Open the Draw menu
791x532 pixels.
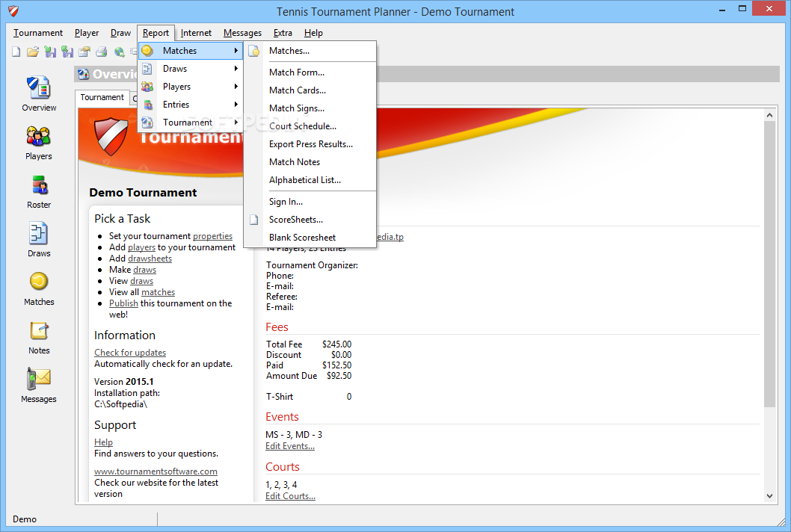pos(120,33)
